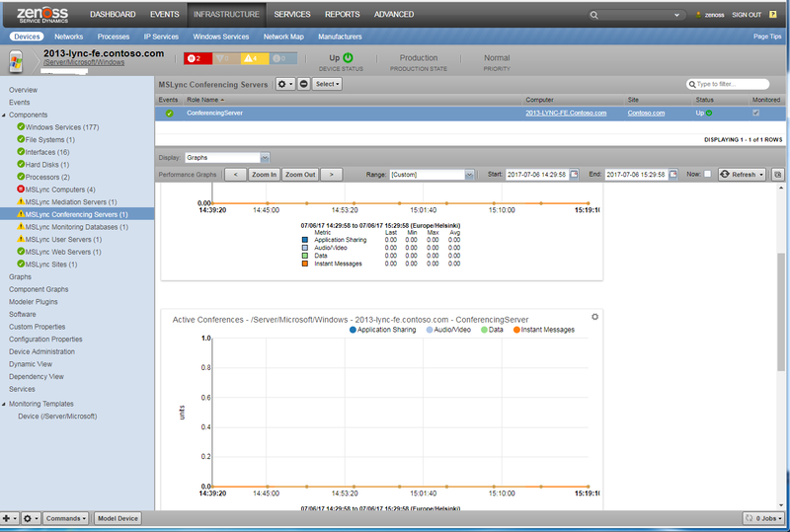Click the Zoom In button
This screenshot has height=532, width=790.
point(264,175)
